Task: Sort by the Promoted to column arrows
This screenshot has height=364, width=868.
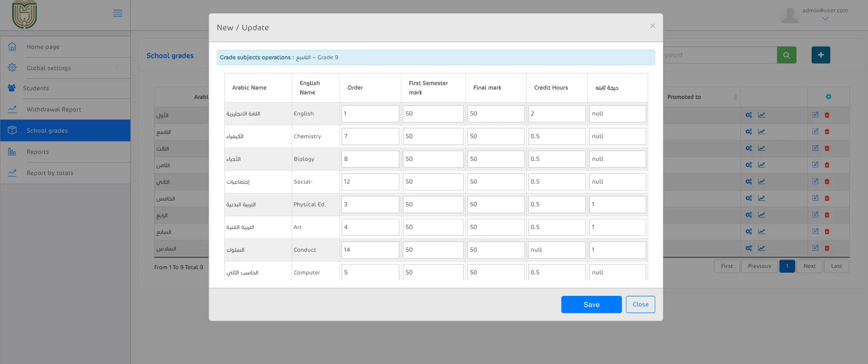Action: click(735, 97)
